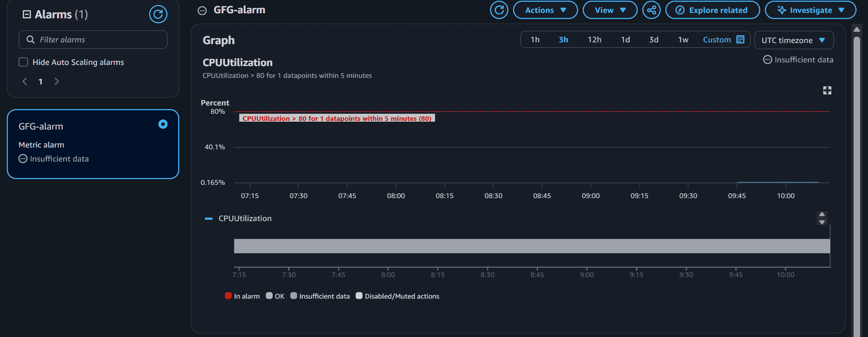Select the GFG-alarm radio button
Image resolution: width=868 pixels, height=337 pixels.
163,124
